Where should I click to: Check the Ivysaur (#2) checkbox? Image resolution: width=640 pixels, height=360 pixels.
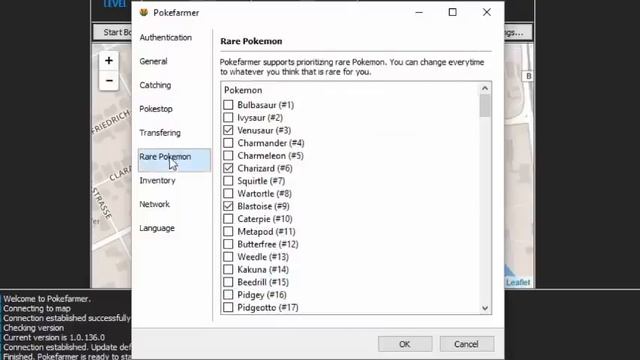pyautogui.click(x=228, y=118)
